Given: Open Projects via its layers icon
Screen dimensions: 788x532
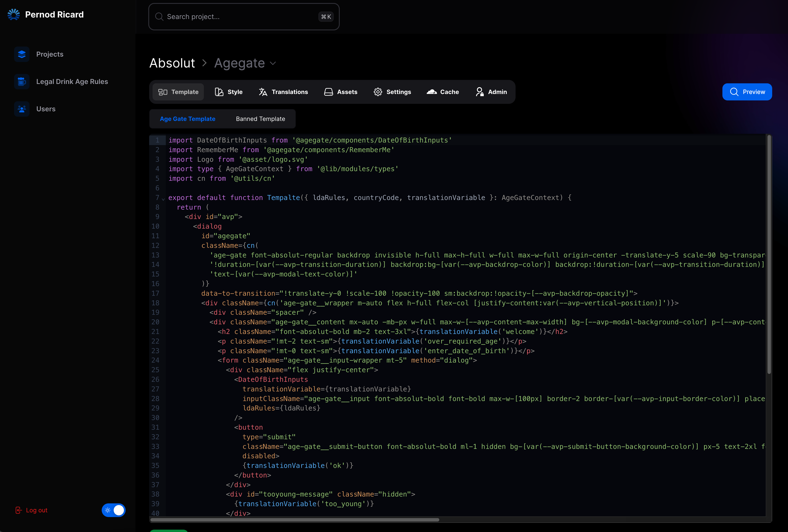Looking at the screenshot, I should coord(22,54).
